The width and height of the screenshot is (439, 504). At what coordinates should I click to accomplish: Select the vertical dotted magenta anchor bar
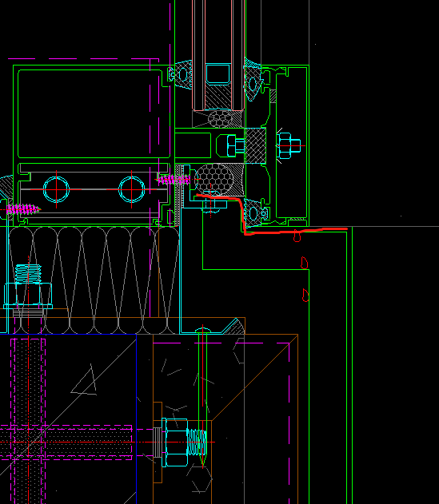(28, 421)
